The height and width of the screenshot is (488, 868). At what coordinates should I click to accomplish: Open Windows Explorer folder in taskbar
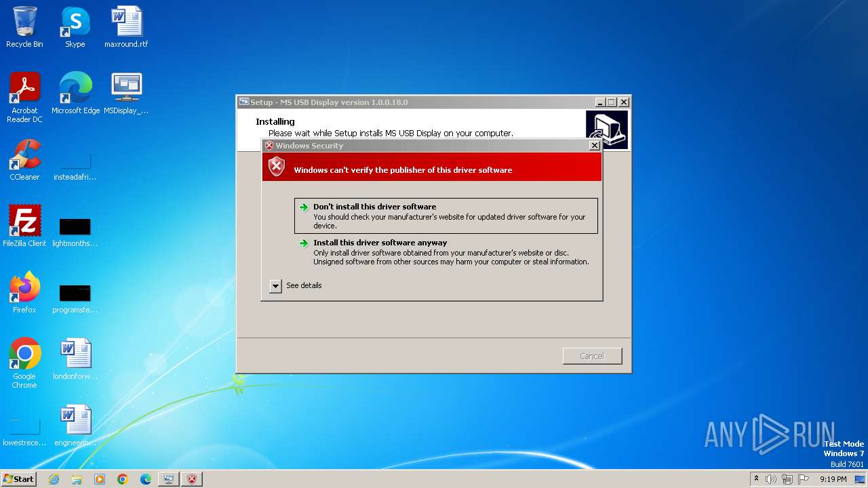tap(77, 479)
